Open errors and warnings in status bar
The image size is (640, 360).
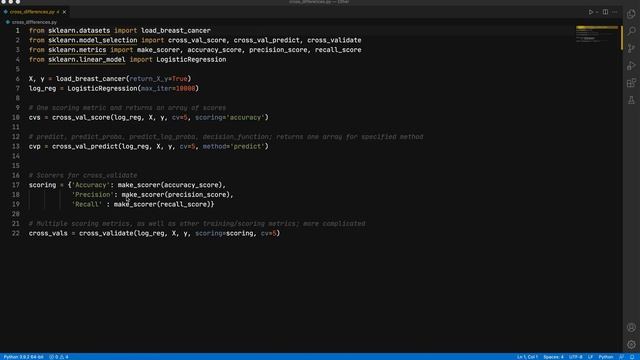59,357
